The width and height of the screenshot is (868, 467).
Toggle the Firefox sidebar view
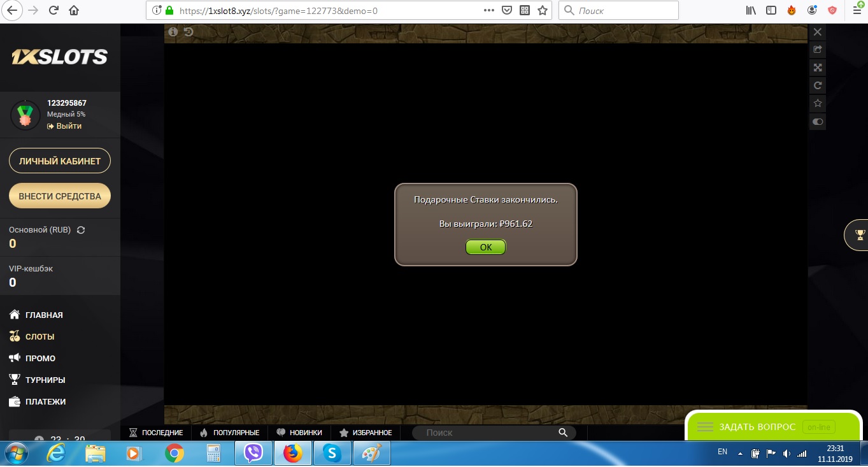tap(771, 10)
